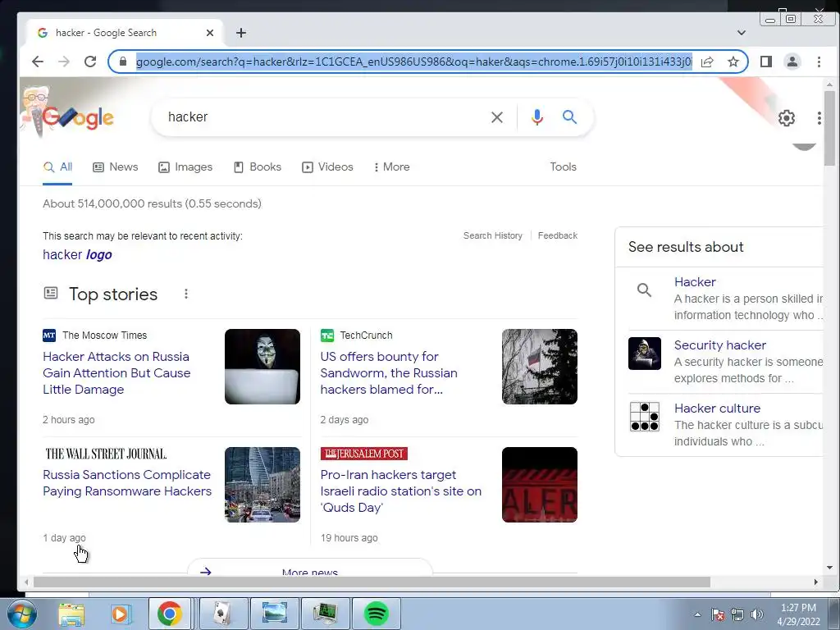
Task: Open the Hacker results link
Action: [x=695, y=282]
